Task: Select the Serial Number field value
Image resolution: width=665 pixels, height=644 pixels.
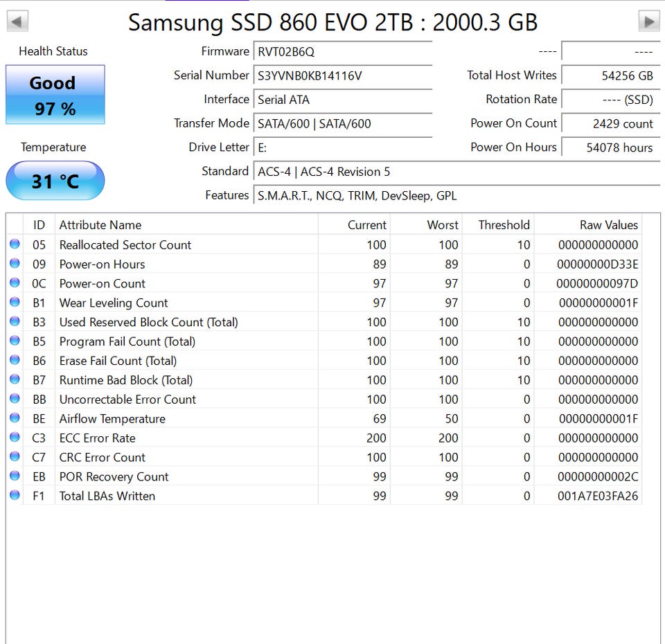Action: click(343, 76)
